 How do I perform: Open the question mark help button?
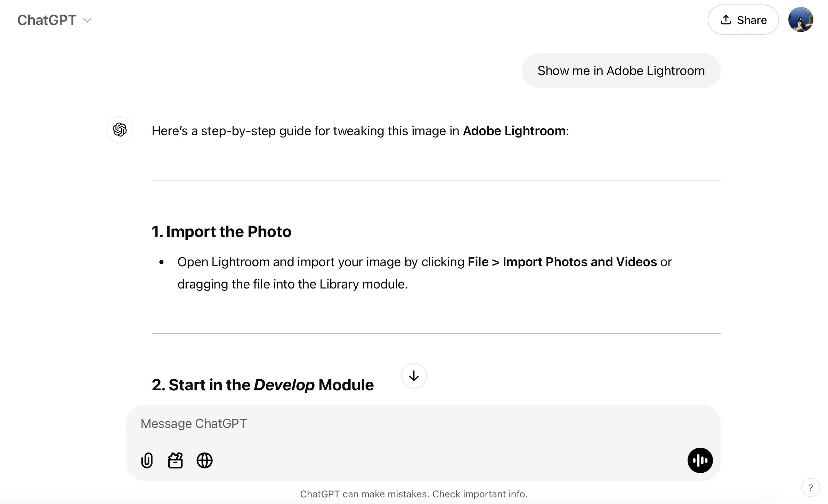pyautogui.click(x=811, y=488)
